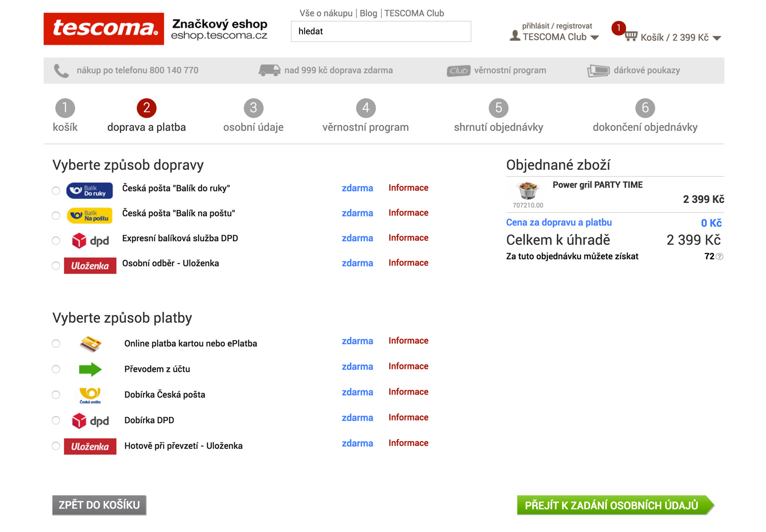The width and height of the screenshot is (766, 532).
Task: Open the shopping cart icon
Action: pos(631,36)
